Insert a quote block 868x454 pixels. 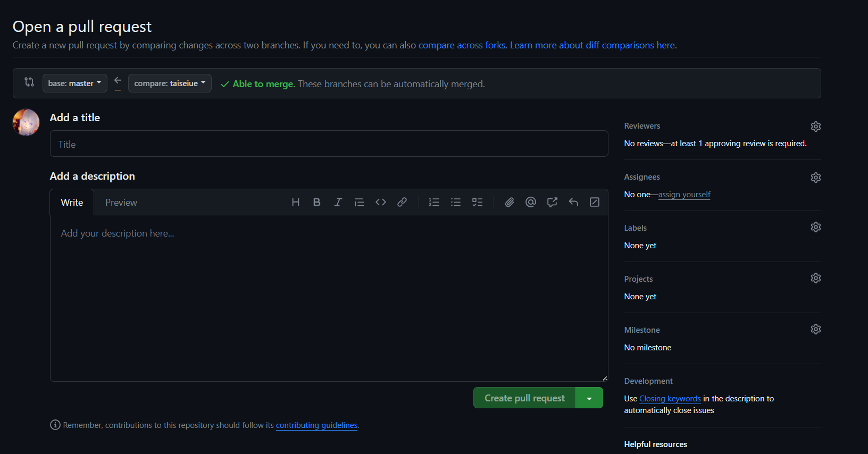[x=359, y=202]
